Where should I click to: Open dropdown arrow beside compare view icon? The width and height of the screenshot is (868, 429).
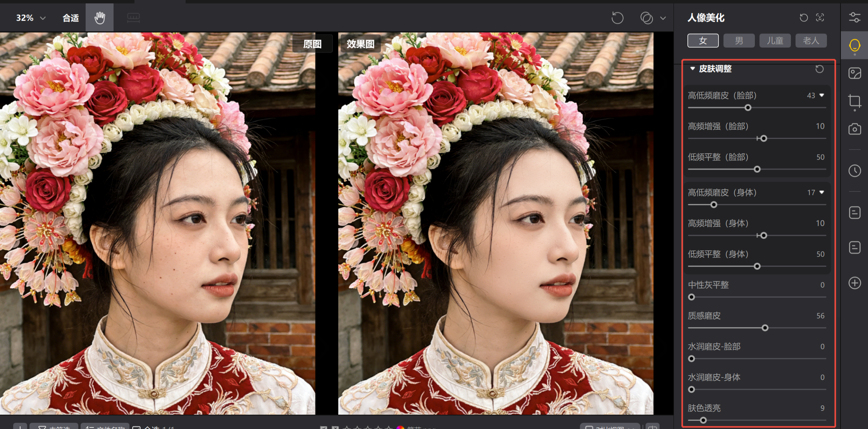click(663, 18)
